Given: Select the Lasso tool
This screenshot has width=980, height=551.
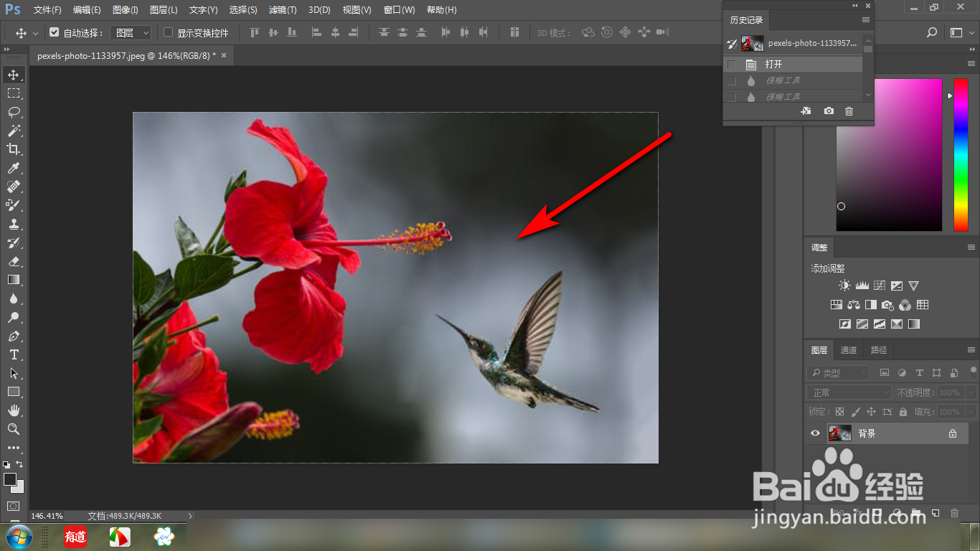Looking at the screenshot, I should pyautogui.click(x=14, y=112).
